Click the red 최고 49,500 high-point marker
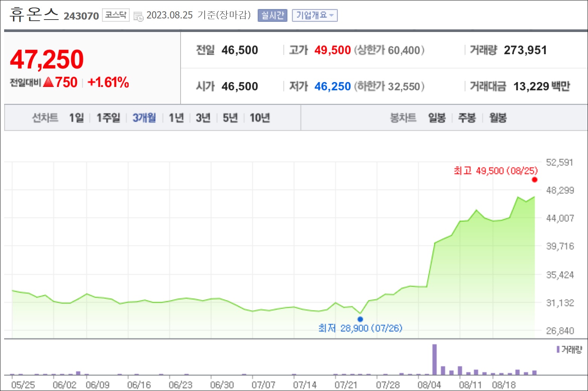588x391 pixels. pos(534,180)
